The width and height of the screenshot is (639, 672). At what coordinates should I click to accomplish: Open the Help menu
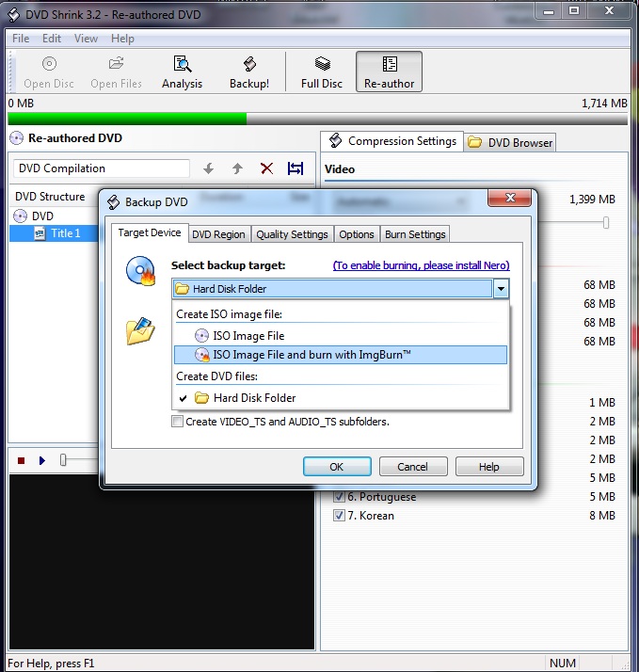[122, 39]
